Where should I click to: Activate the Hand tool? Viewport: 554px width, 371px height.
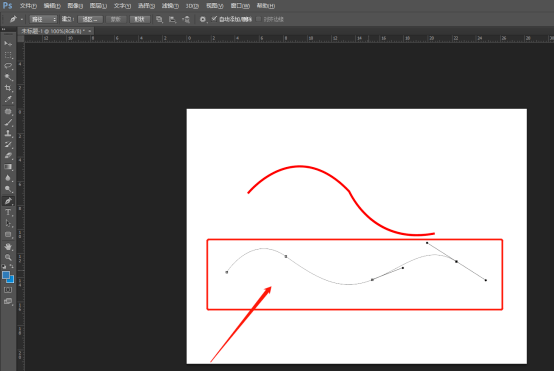point(8,246)
